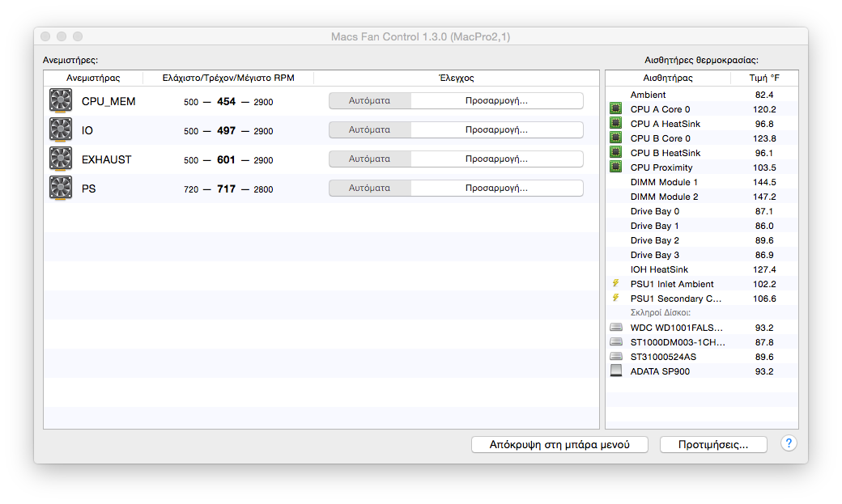Click the 120.2 temperature value
842x504 pixels.
(764, 109)
